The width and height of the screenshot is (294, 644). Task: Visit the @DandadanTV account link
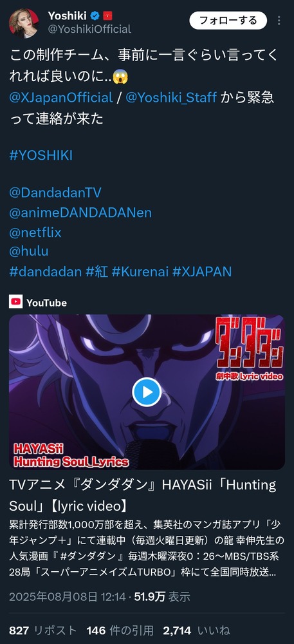click(x=55, y=193)
